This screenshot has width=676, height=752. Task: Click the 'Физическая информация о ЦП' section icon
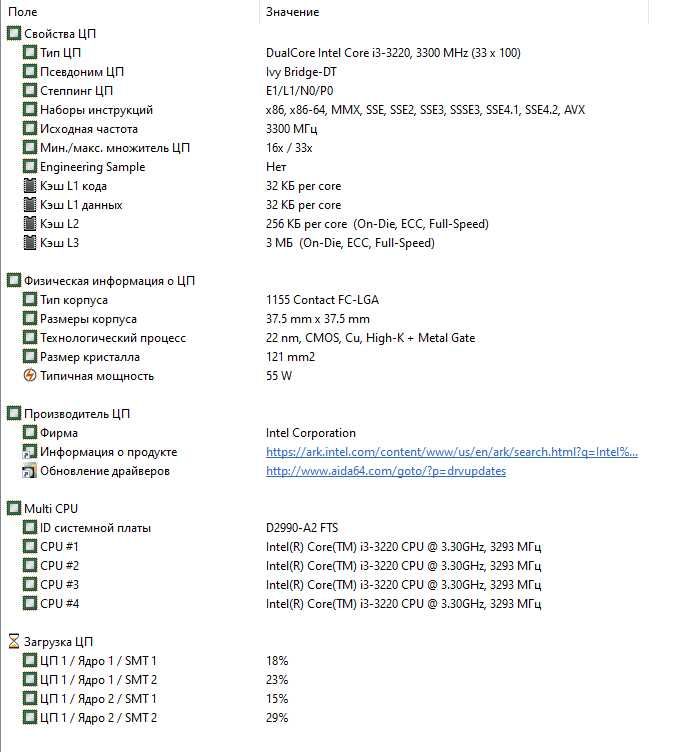(x=14, y=281)
